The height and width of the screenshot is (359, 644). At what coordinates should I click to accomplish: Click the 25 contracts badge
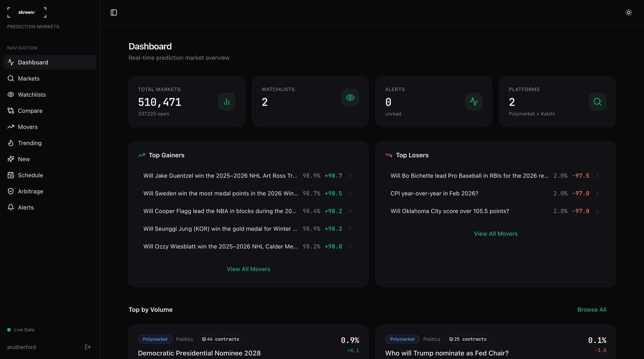tap(468, 339)
